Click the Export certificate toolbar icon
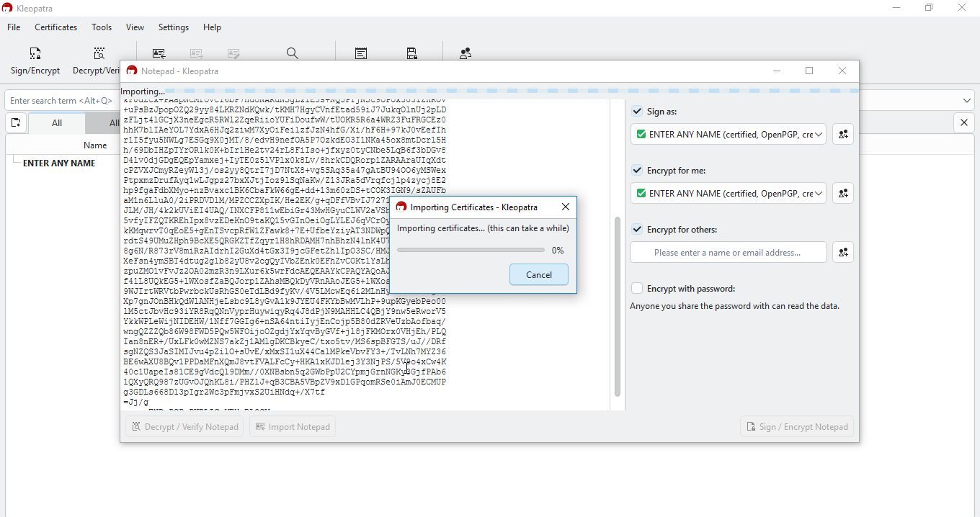Viewport: 980px width, 517px height. coord(196,53)
